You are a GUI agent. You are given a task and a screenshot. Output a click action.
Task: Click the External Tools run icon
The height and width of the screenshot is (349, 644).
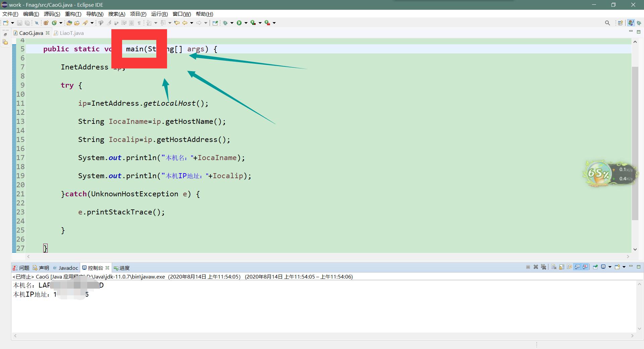(267, 23)
